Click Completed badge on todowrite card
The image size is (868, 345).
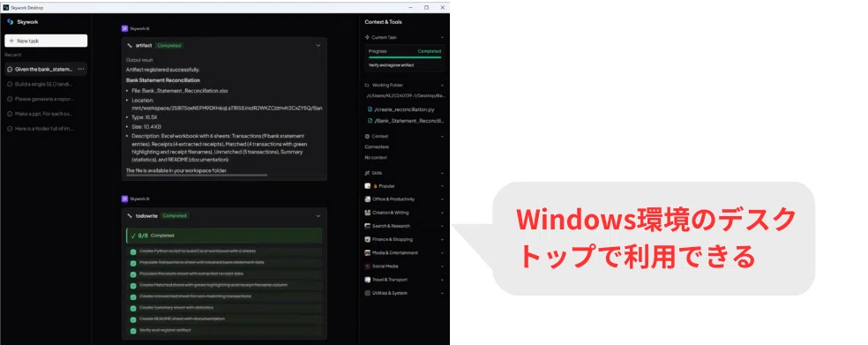[x=175, y=215]
